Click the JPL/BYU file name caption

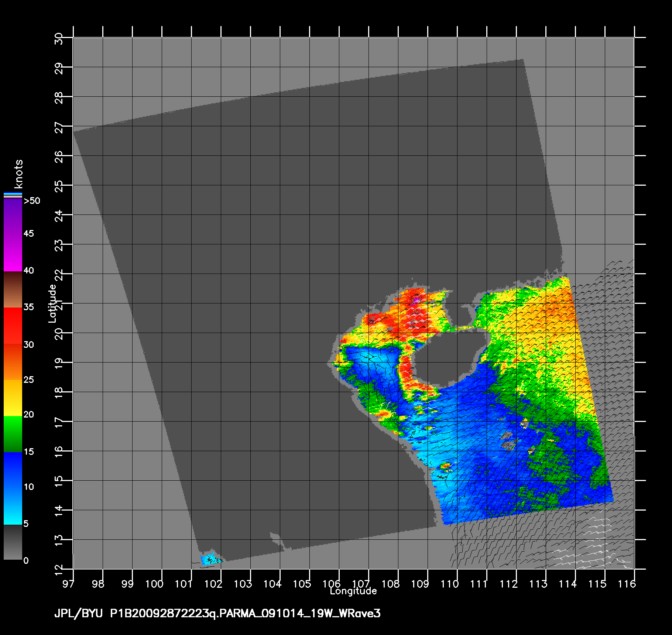[217, 614]
